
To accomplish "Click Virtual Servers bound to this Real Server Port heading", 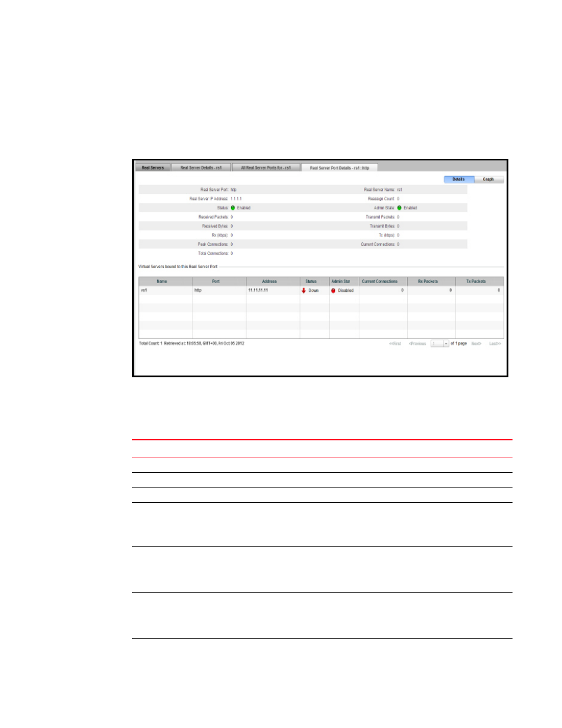I will point(178,267).
